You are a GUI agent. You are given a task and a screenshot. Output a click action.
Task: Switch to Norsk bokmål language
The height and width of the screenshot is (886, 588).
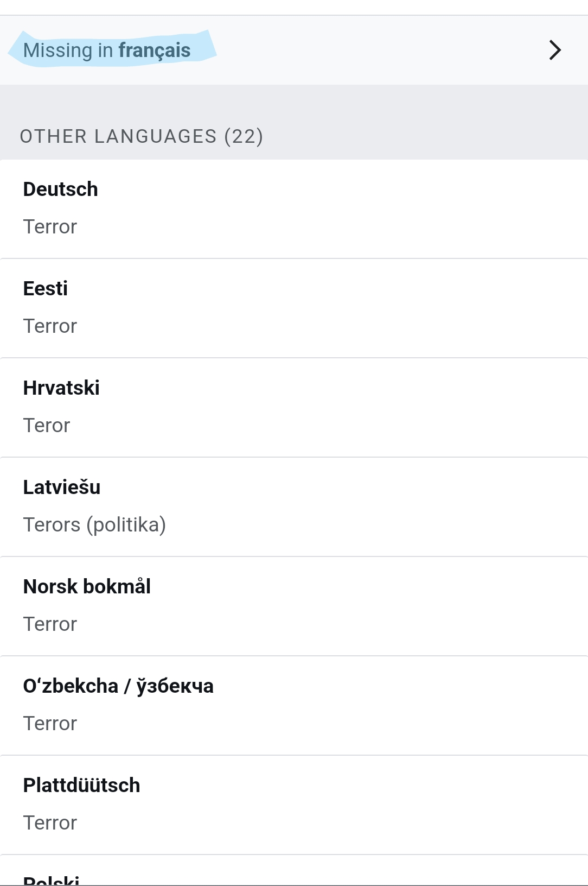[x=87, y=587]
